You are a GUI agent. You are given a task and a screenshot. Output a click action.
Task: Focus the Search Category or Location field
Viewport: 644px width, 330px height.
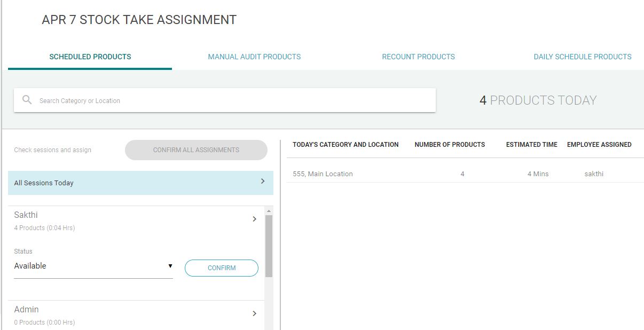(235, 100)
